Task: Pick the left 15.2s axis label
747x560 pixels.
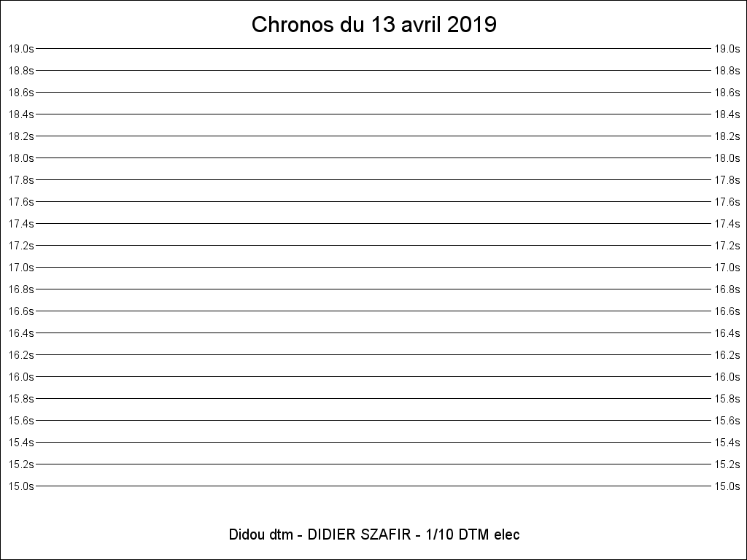Action: coord(21,464)
